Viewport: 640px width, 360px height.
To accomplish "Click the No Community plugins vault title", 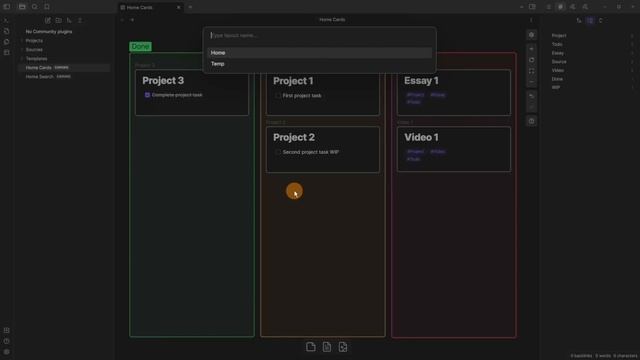I will [49, 31].
